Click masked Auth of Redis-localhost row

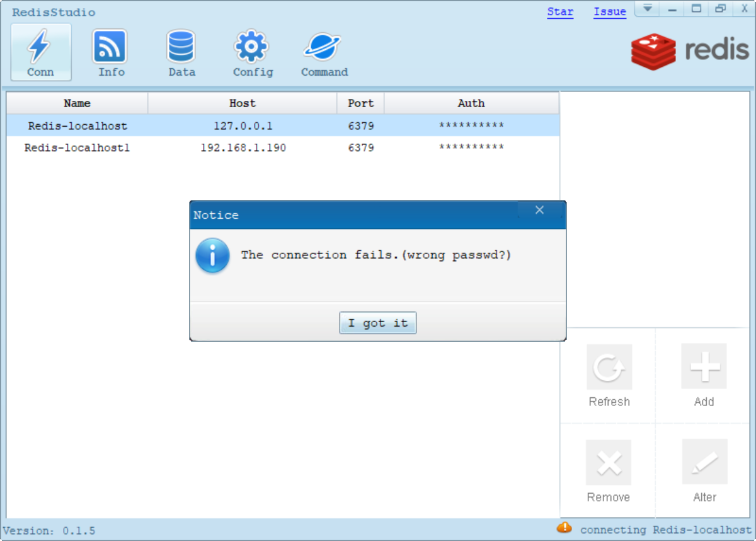click(x=471, y=126)
